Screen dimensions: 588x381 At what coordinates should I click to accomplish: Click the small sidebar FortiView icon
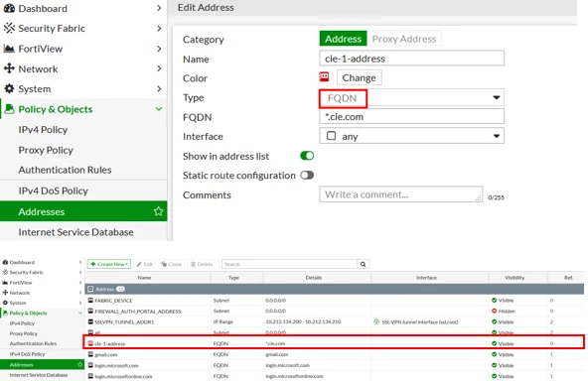coord(5,283)
